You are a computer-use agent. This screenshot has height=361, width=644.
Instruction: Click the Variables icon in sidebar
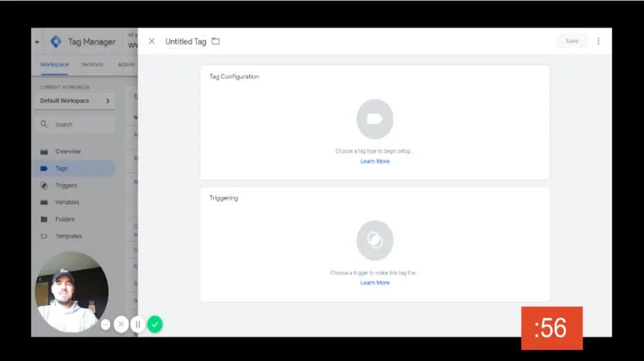click(44, 202)
